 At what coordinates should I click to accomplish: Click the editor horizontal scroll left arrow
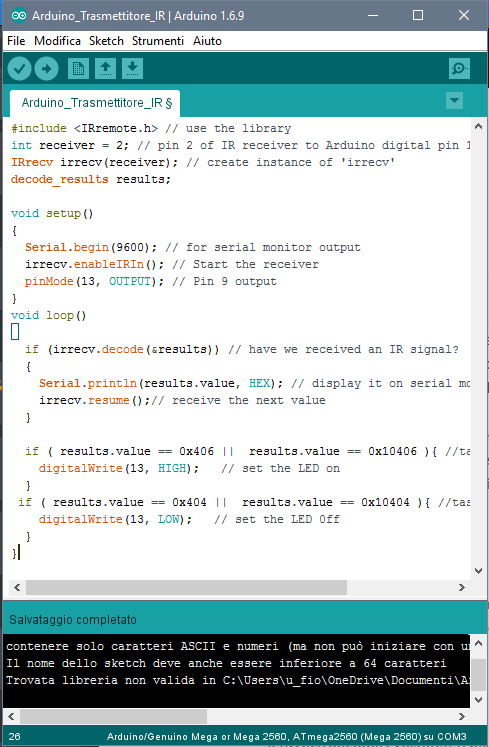[x=17, y=587]
